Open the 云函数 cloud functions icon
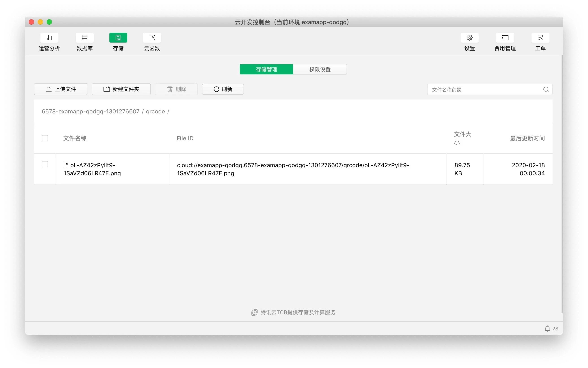Screen dimensions: 588x368 click(152, 38)
